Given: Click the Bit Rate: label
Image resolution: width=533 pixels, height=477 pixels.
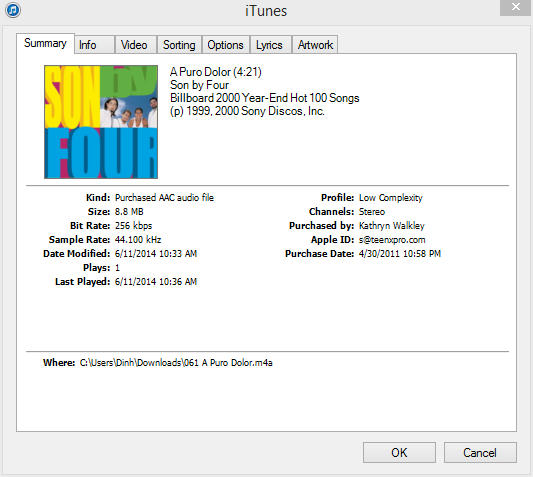Looking at the screenshot, I should point(90,225).
